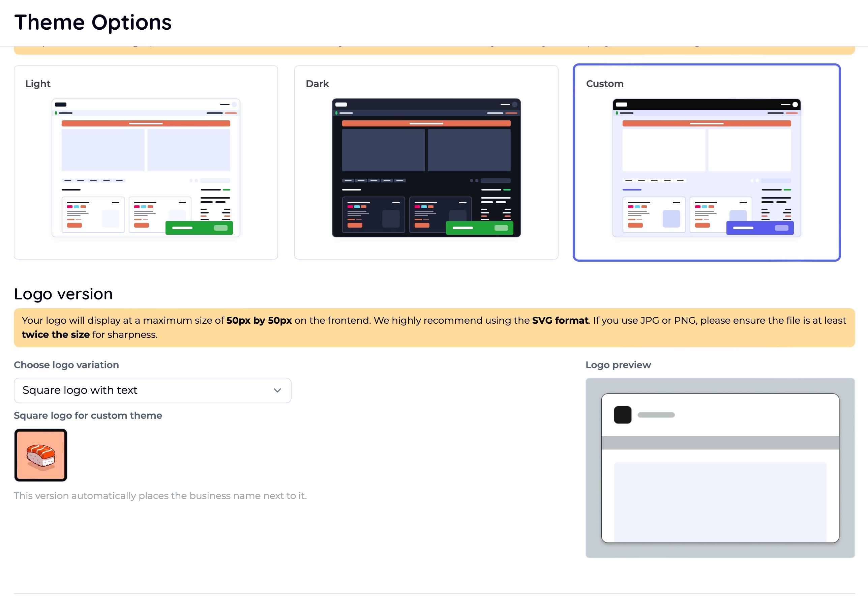
Task: Click the dropdown chevron arrow for logo variation
Action: pyautogui.click(x=277, y=390)
